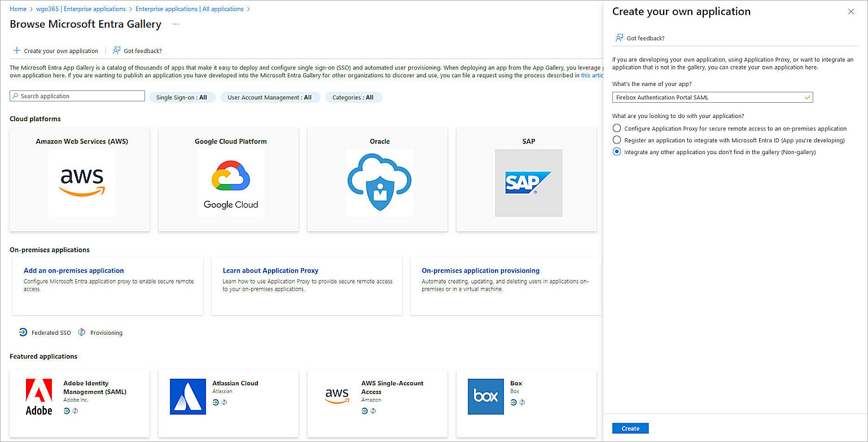Open the Atlassian Cloud app tile
The image size is (868, 442).
point(228,403)
